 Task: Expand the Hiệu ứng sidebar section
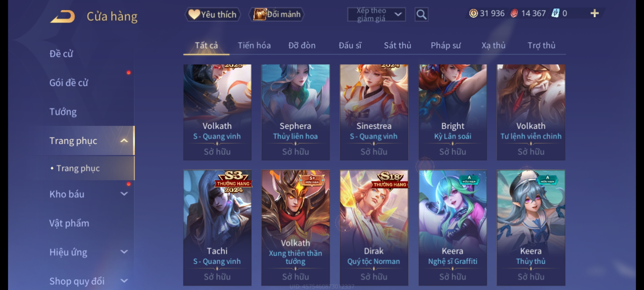coord(124,252)
